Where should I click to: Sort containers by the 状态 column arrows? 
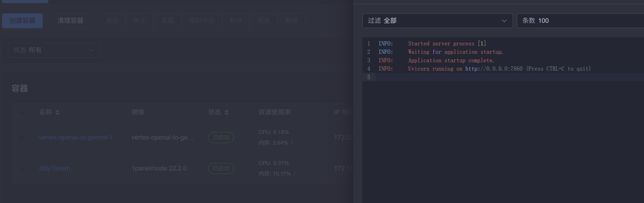[x=227, y=112]
